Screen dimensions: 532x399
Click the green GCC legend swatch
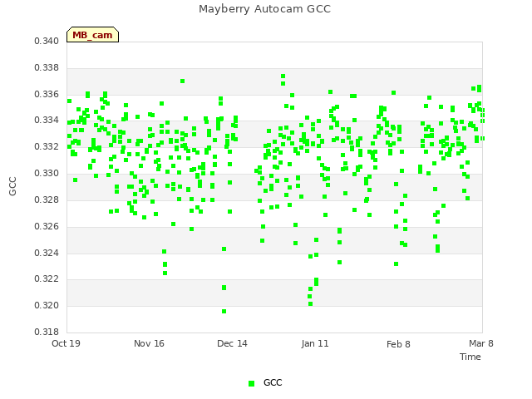click(x=251, y=383)
